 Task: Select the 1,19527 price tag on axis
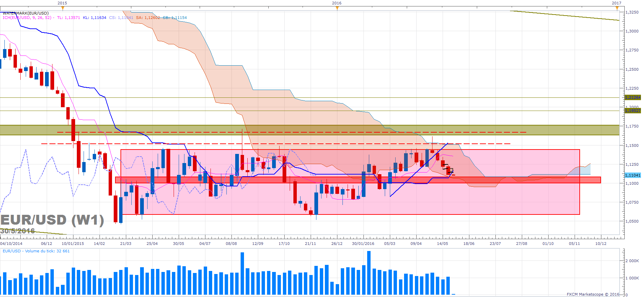pos(632,111)
